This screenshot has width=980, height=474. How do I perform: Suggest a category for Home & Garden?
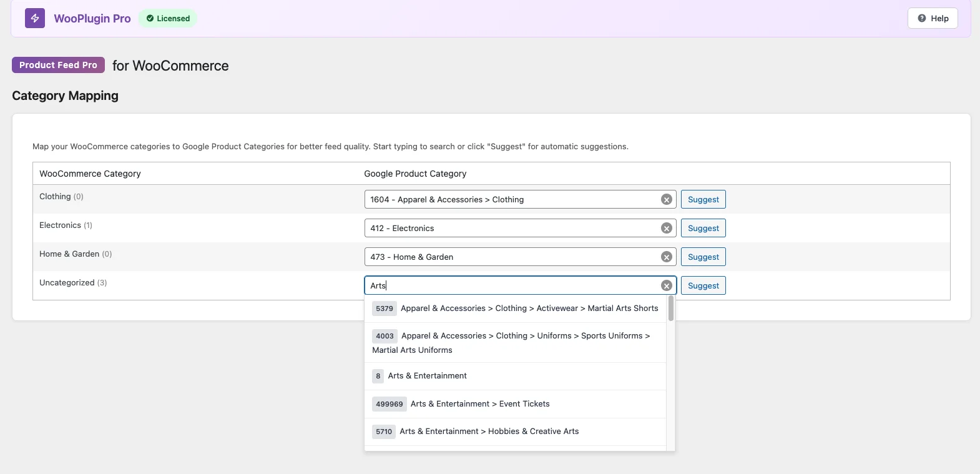pyautogui.click(x=703, y=257)
